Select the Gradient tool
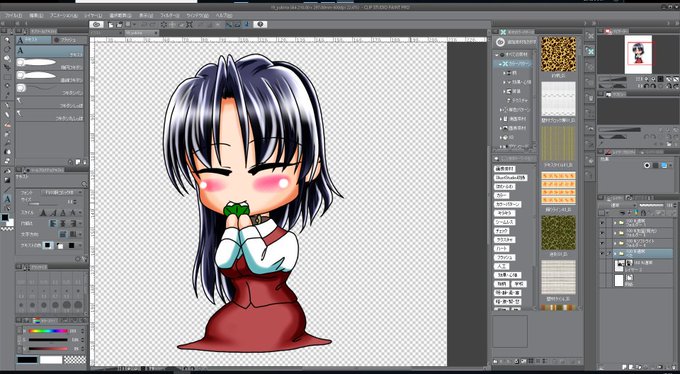This screenshot has width=680, height=374. pos(7,180)
